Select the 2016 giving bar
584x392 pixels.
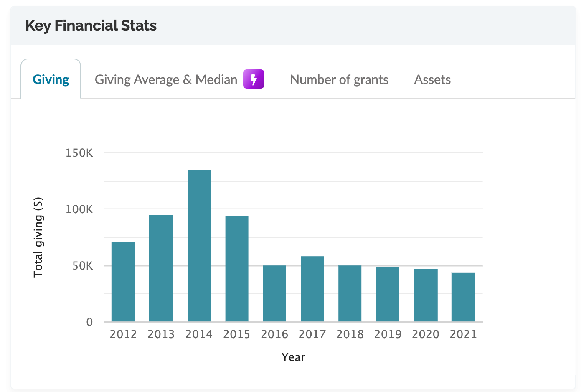pos(274,293)
